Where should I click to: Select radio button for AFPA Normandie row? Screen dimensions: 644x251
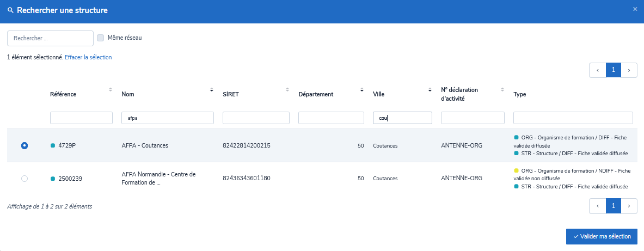click(24, 178)
